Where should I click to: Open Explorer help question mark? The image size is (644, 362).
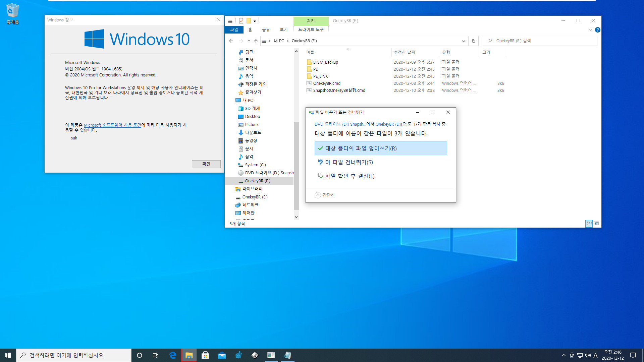[597, 30]
